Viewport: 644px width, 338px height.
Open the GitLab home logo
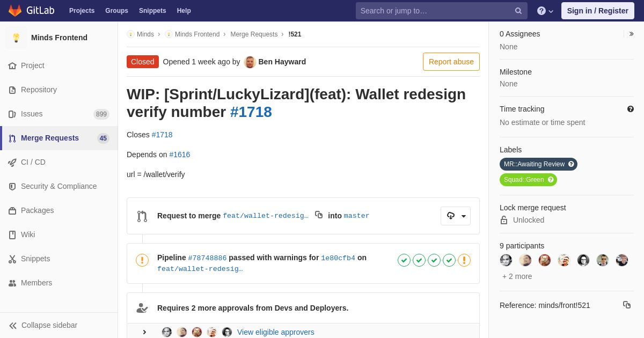[31, 11]
